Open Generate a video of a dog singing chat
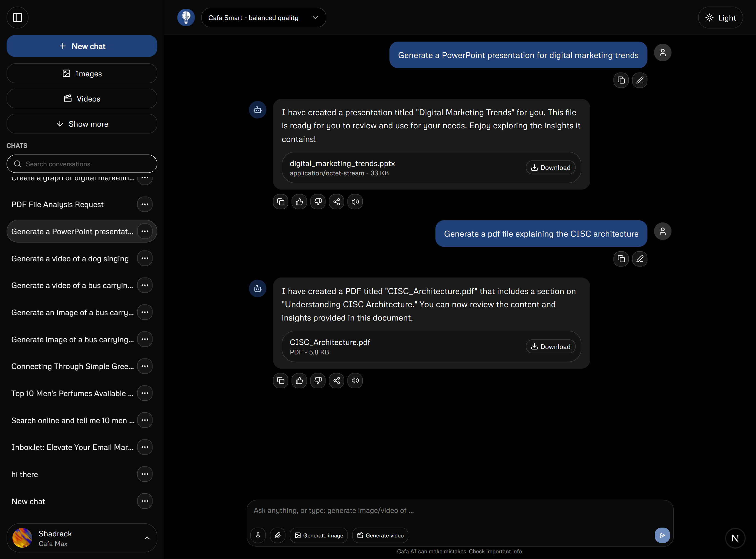 click(x=70, y=258)
